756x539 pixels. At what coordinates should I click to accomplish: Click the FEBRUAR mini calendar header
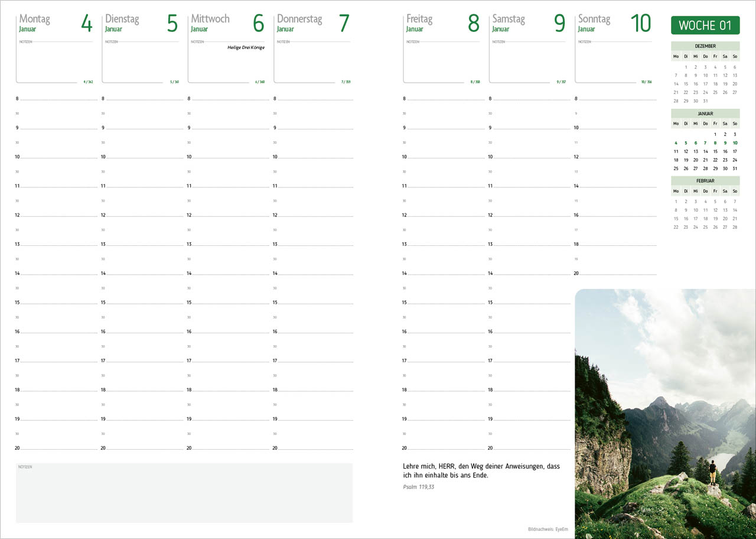pos(705,181)
